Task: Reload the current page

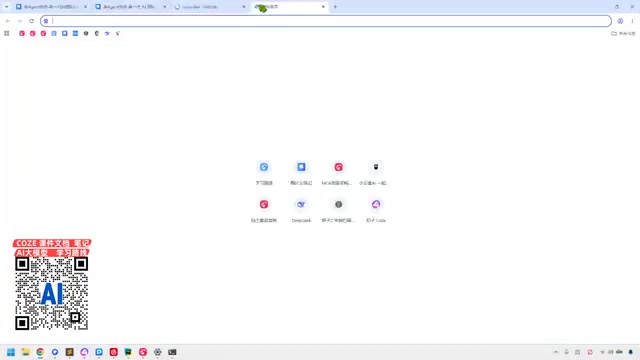Action: point(31,21)
